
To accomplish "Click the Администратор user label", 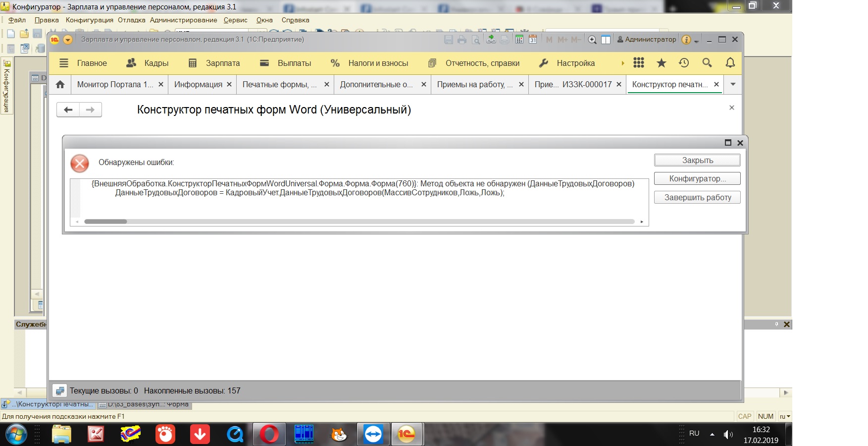I will point(646,40).
